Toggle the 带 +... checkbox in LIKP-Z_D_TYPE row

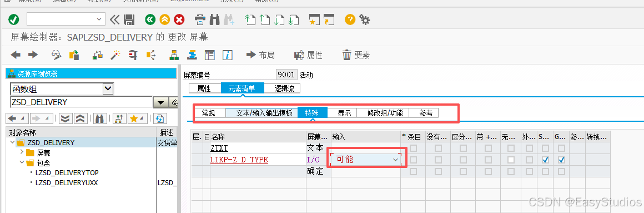click(488, 160)
